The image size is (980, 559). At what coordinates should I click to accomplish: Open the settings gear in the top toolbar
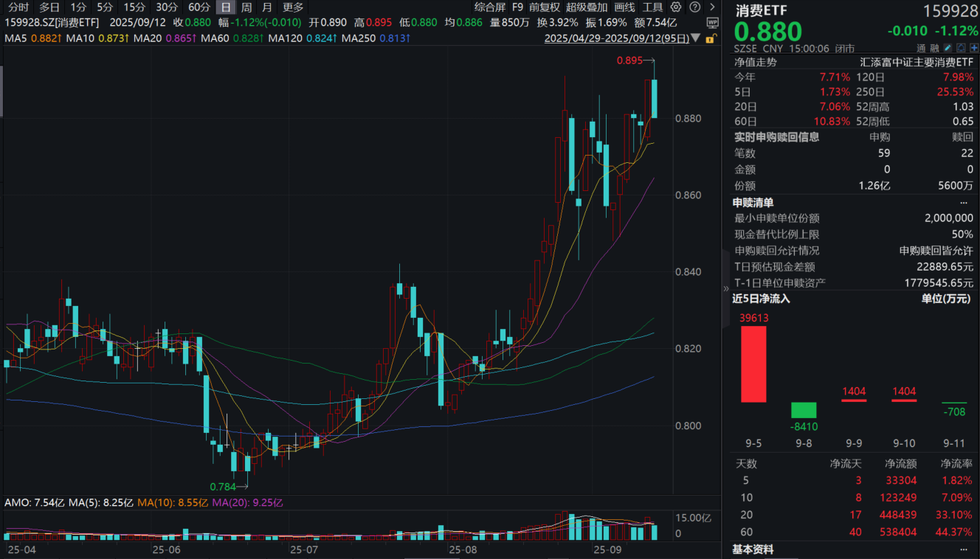coord(675,7)
